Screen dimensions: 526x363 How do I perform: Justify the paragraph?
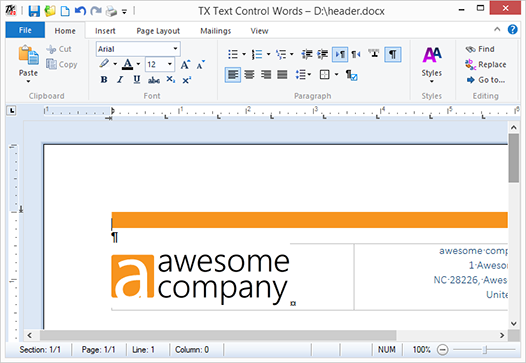(x=282, y=74)
